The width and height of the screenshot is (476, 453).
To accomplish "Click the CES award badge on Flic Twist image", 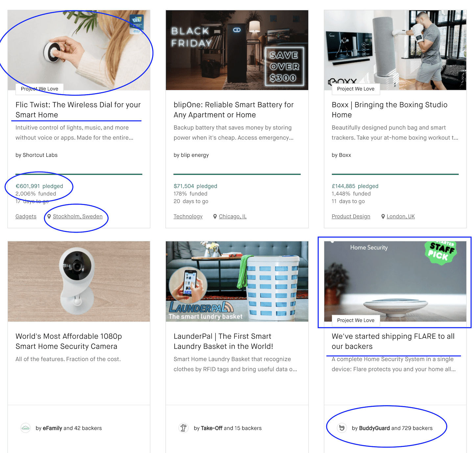I will tap(136, 24).
